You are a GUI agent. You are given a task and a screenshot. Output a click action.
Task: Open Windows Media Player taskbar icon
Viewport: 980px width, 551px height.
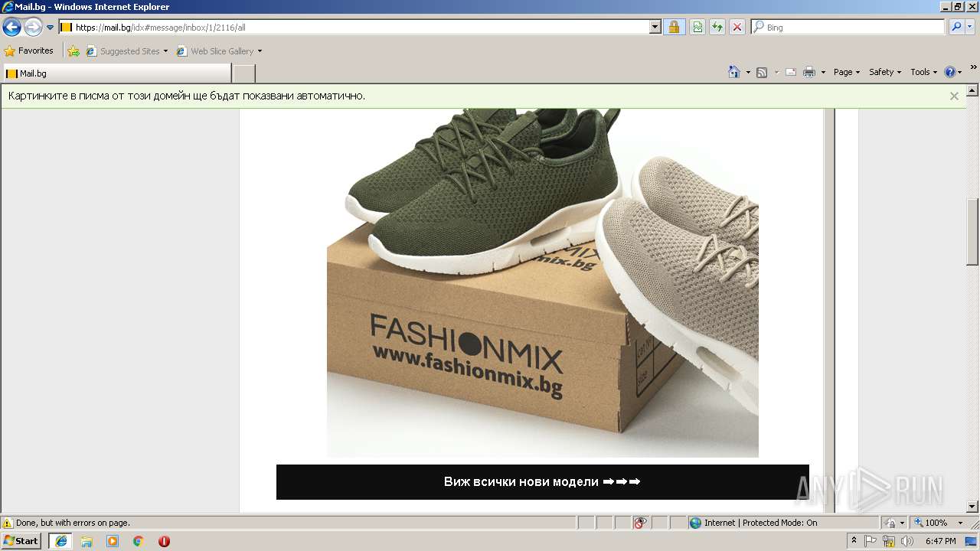pos(113,541)
